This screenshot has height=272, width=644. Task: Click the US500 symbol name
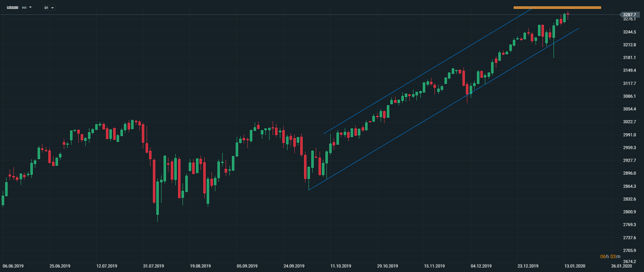(x=12, y=8)
